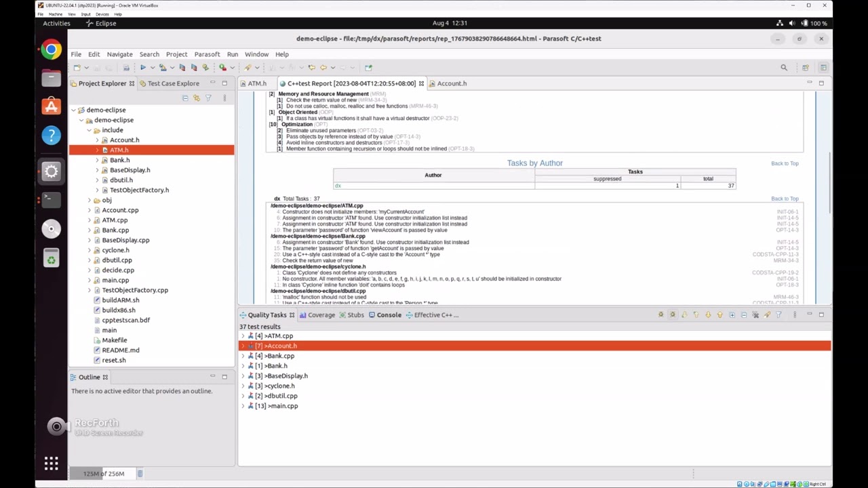Click the yellow previous task up-arrow icon
The width and height of the screenshot is (868, 488).
[x=719, y=315]
